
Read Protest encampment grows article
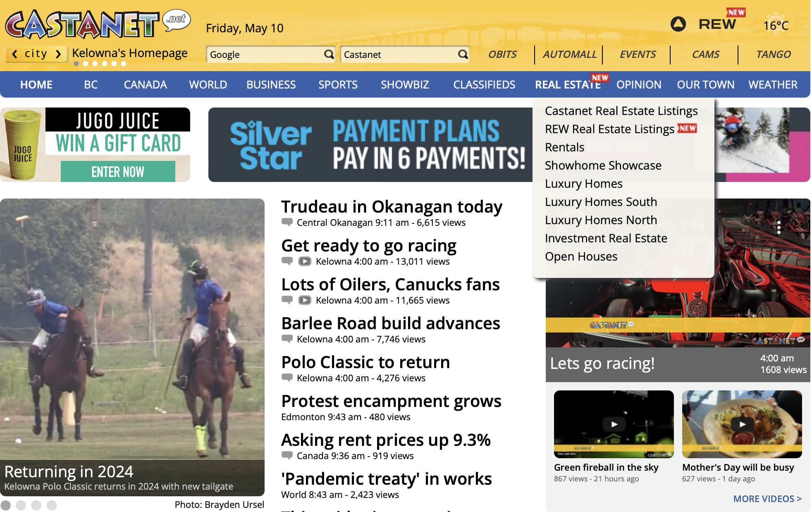pyautogui.click(x=391, y=401)
